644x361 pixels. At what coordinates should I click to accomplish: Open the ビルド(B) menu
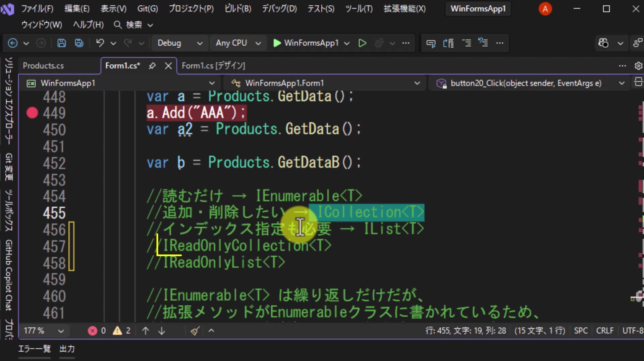pyautogui.click(x=238, y=9)
